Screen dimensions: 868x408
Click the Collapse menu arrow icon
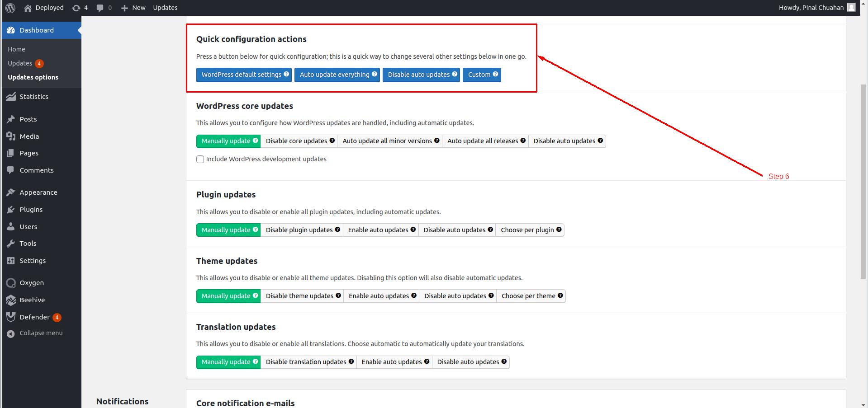pos(11,333)
